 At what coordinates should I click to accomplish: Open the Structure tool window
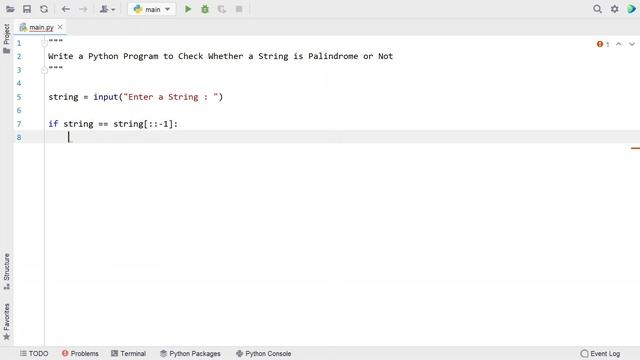(7, 271)
